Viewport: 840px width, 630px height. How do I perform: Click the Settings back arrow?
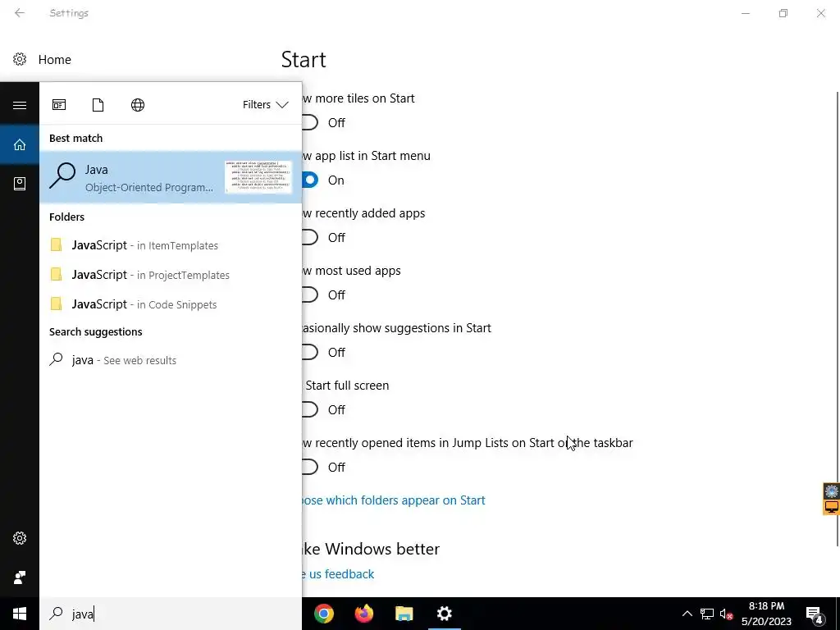(20, 13)
